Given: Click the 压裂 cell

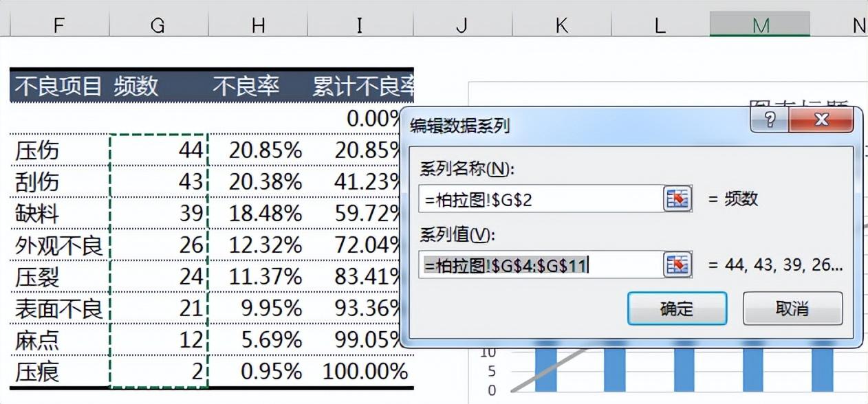Looking at the screenshot, I should pyautogui.click(x=59, y=276).
